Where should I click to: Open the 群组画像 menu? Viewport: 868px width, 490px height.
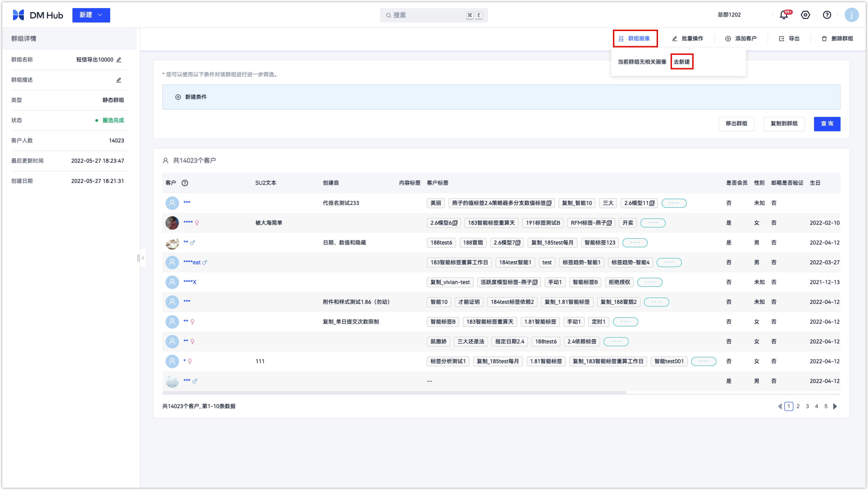635,38
